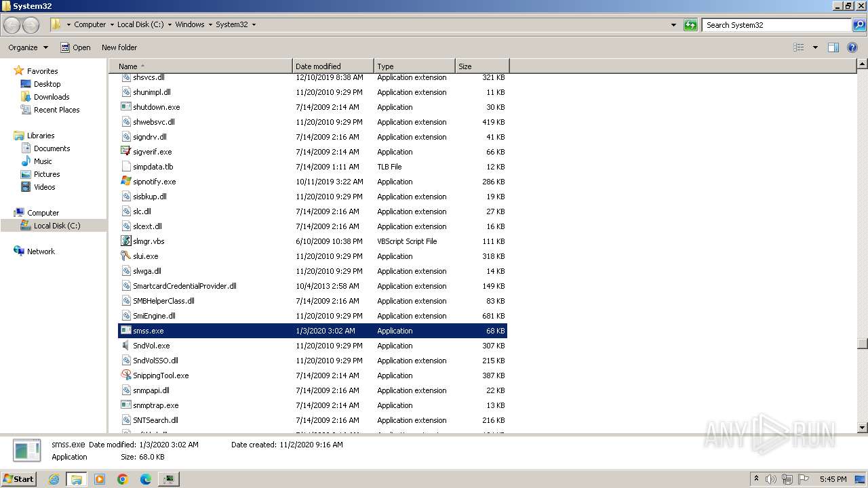868x488 pixels.
Task: Expand the Computer breadcrumb arrow
Action: click(x=113, y=24)
